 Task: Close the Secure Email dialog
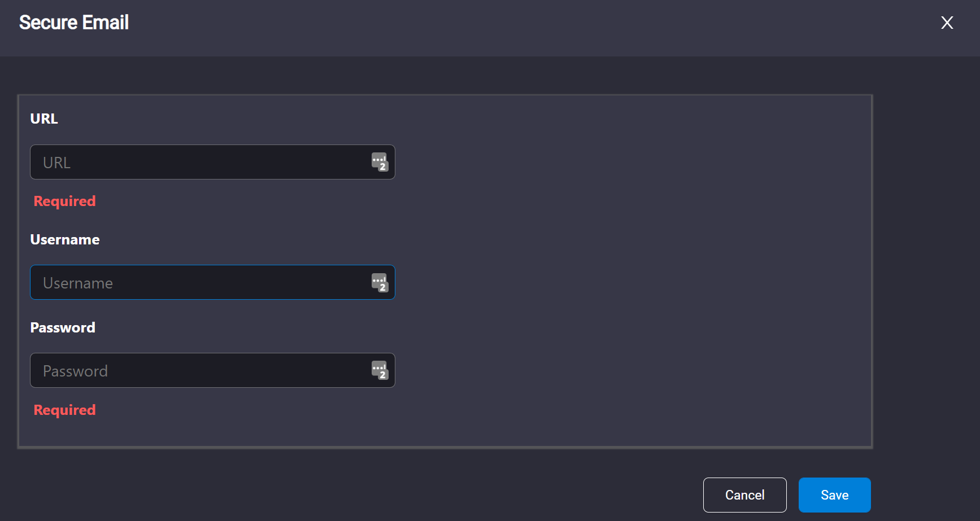click(x=947, y=23)
